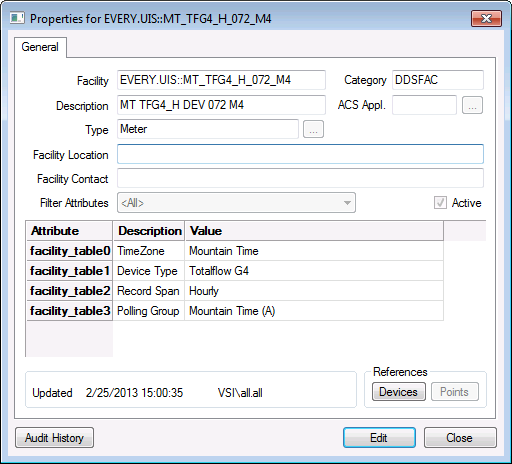Toggle the Active checkbox

(440, 203)
